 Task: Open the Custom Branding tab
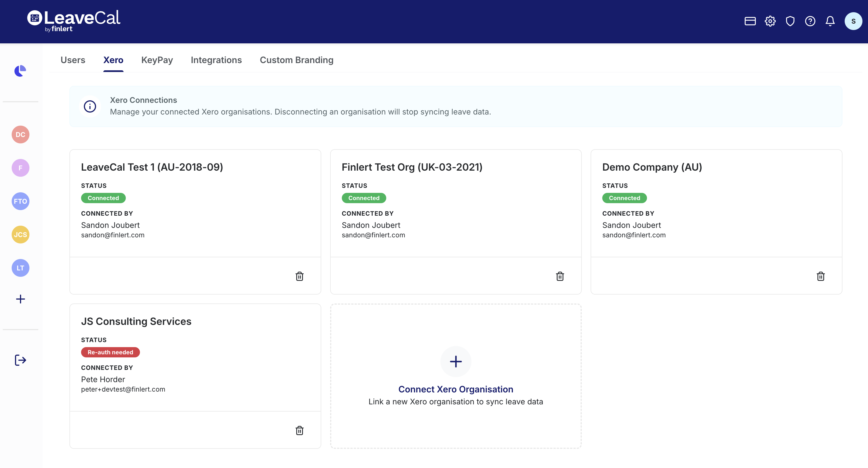tap(297, 60)
